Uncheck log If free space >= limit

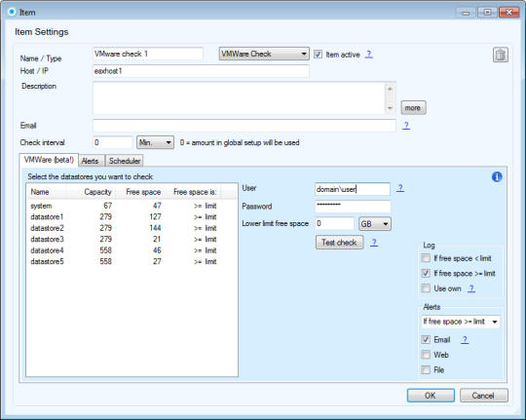[x=426, y=273]
